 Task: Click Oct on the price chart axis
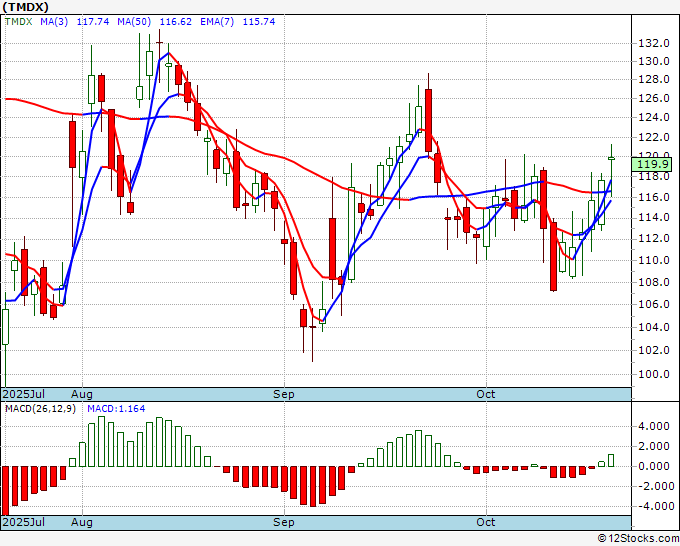click(x=486, y=394)
